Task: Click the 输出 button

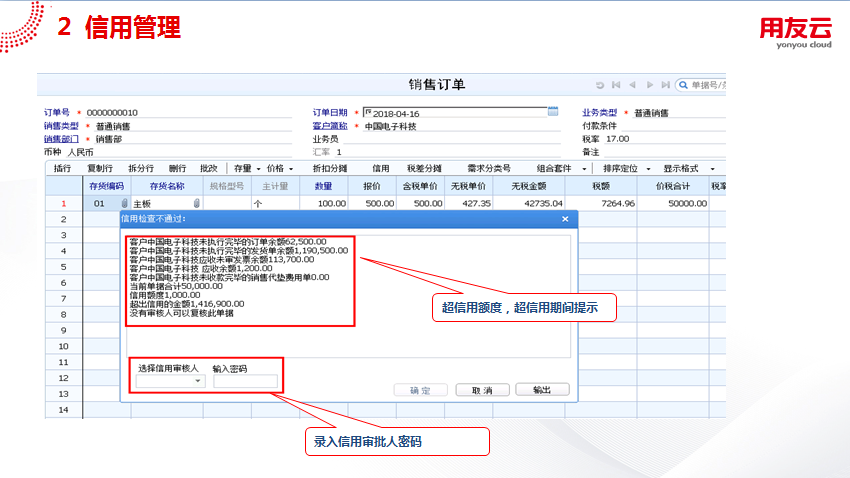Action: click(x=542, y=390)
